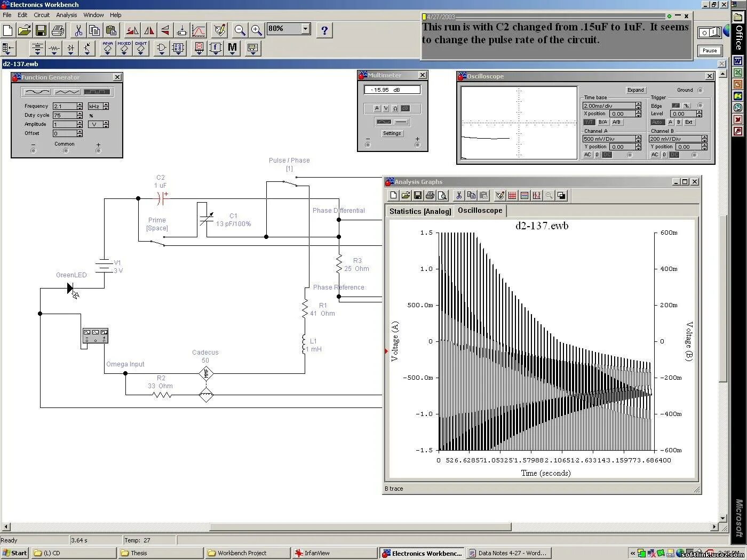Increase the oscilloscope Time base setting
The image size is (747, 560).
pyautogui.click(x=638, y=104)
